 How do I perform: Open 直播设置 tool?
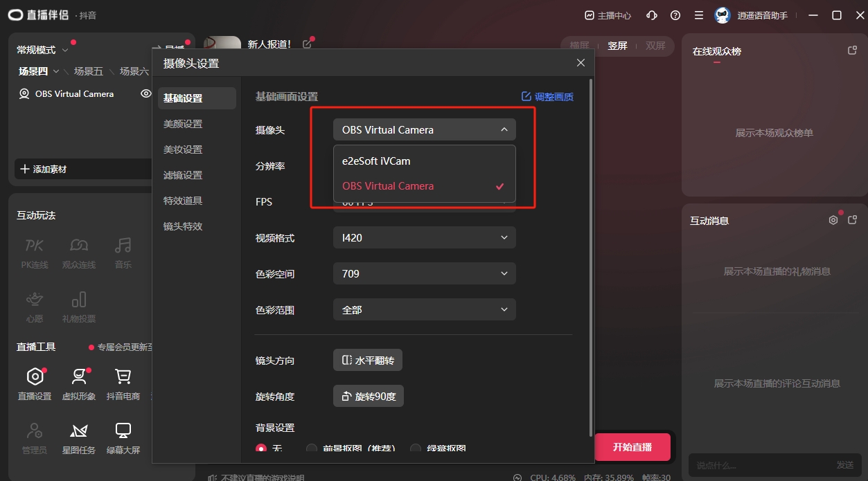pyautogui.click(x=35, y=384)
